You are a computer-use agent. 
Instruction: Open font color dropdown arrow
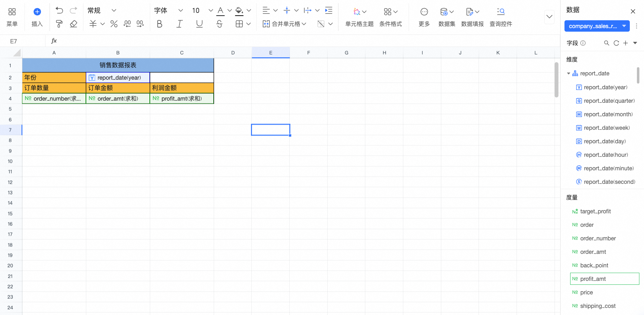(x=229, y=11)
